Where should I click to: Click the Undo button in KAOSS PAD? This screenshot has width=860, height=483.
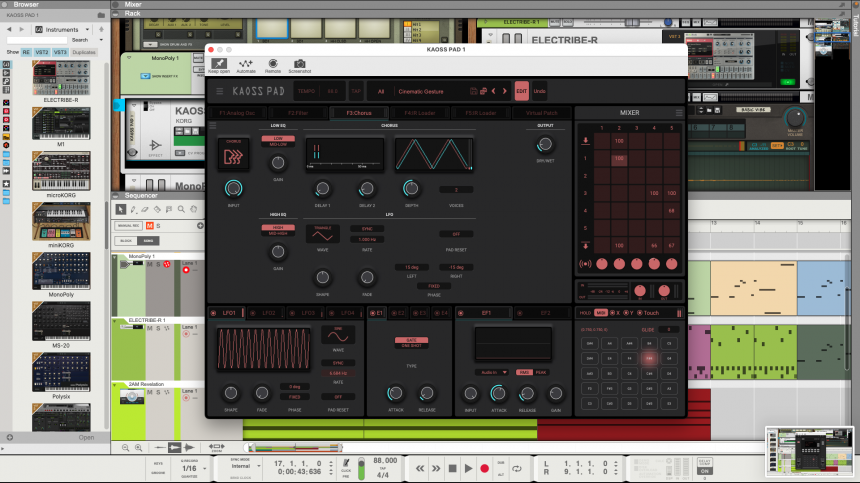(x=540, y=91)
